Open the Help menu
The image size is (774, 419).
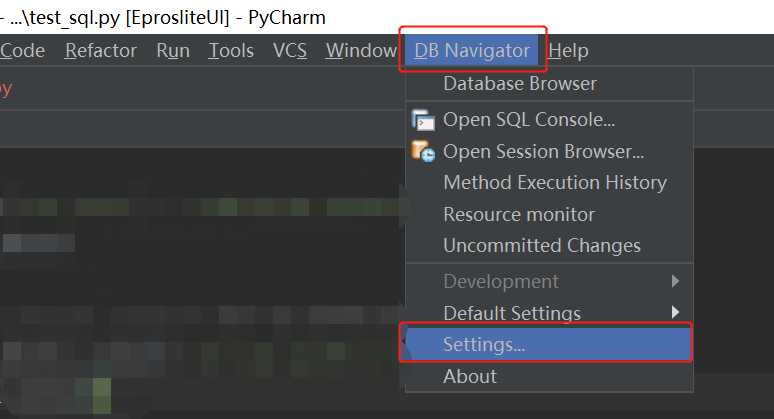tap(569, 50)
